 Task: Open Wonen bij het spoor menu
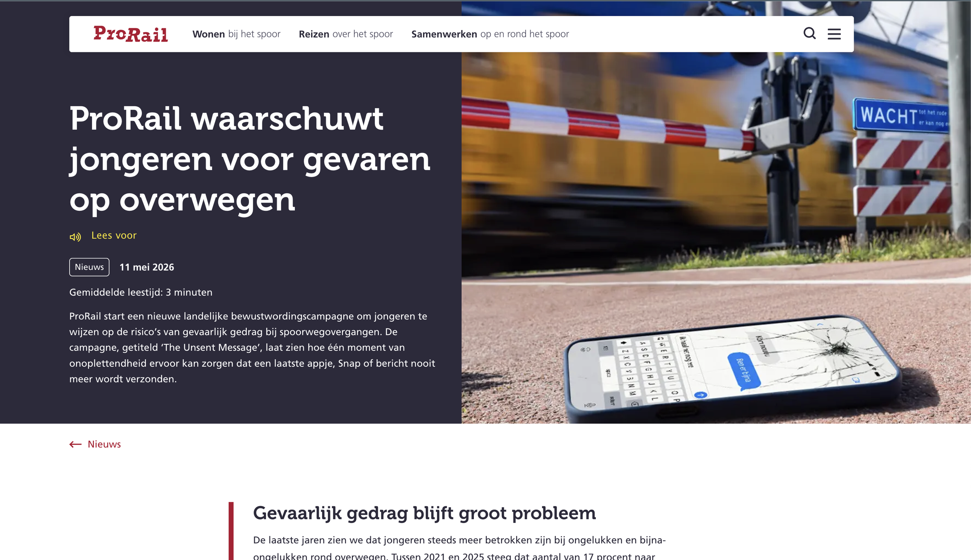[236, 34]
